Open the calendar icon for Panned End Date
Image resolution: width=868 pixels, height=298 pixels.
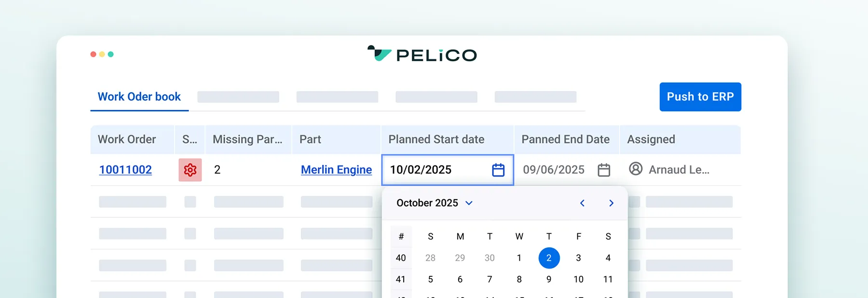[604, 170]
